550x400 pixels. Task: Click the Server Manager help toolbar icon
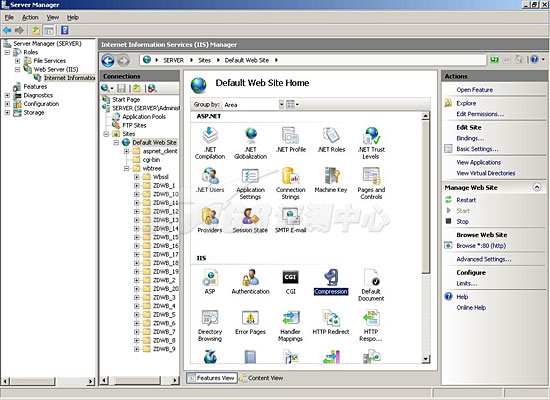click(x=65, y=30)
